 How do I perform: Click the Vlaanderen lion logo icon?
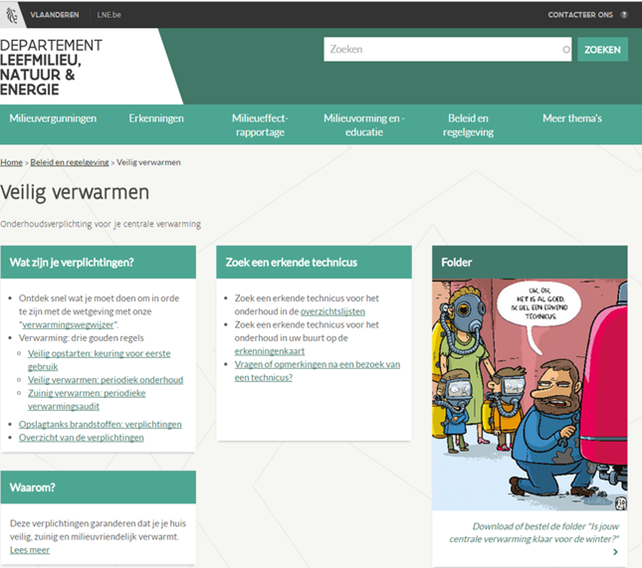(12, 14)
